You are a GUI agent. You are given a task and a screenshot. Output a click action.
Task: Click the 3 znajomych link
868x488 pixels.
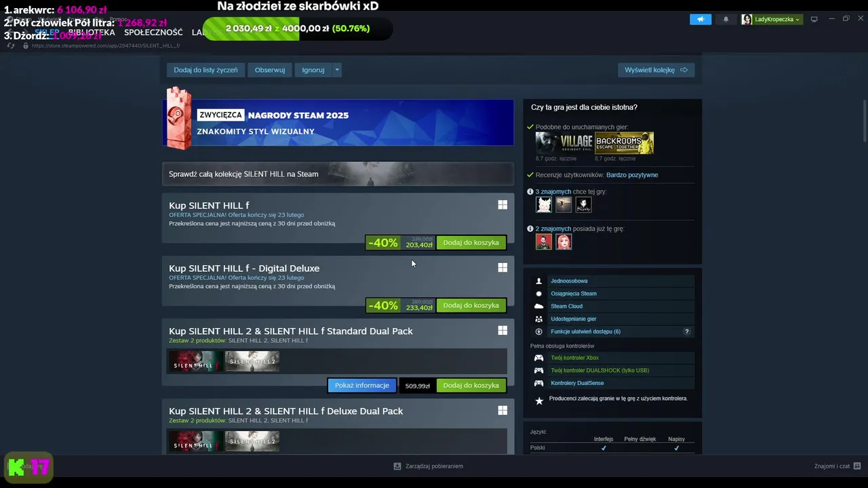click(x=553, y=192)
